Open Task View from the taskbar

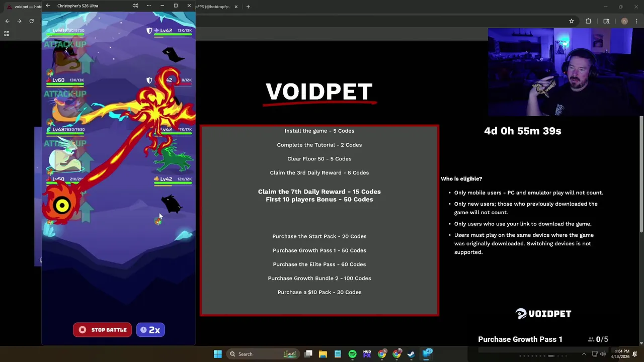click(x=308, y=354)
